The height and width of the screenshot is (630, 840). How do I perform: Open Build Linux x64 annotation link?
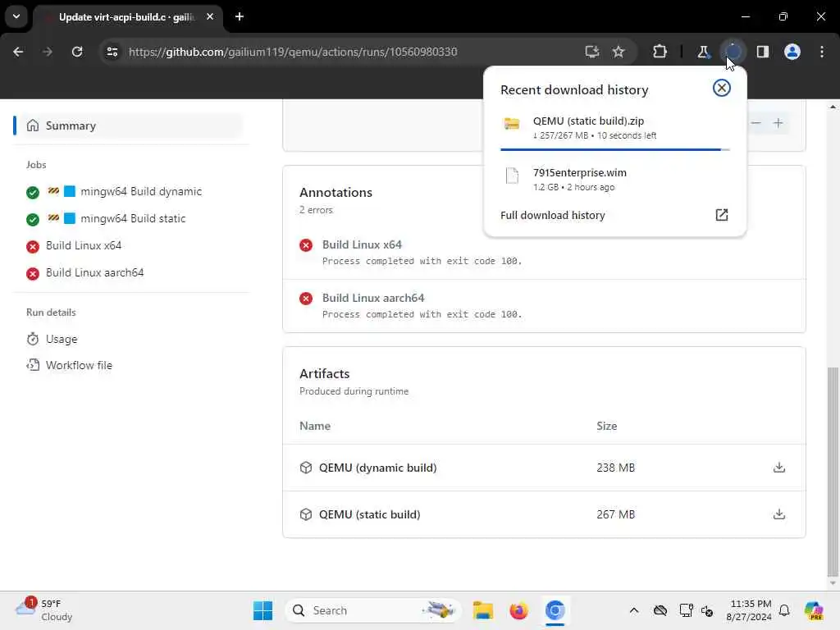362,244
